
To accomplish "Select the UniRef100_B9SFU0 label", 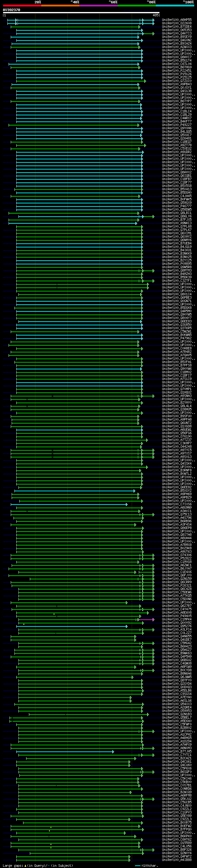I will (x=177, y=416).
